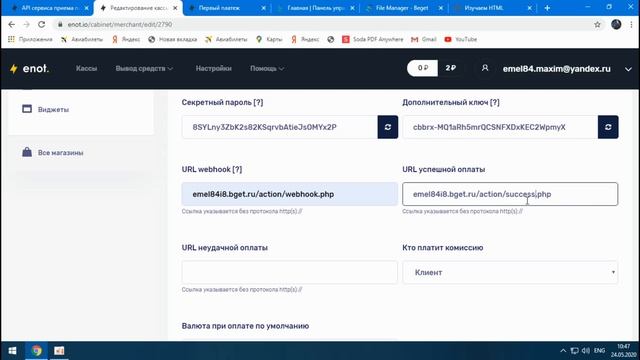Open Кто платит комиссию dropdown

[x=510, y=272]
